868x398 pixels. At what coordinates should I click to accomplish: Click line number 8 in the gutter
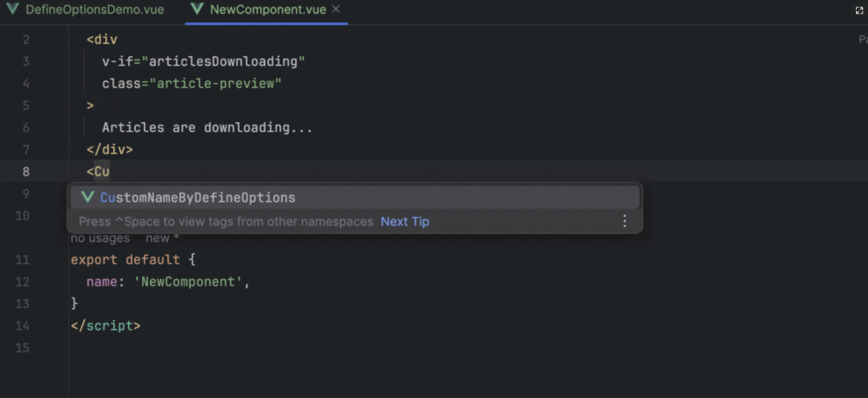coord(26,171)
